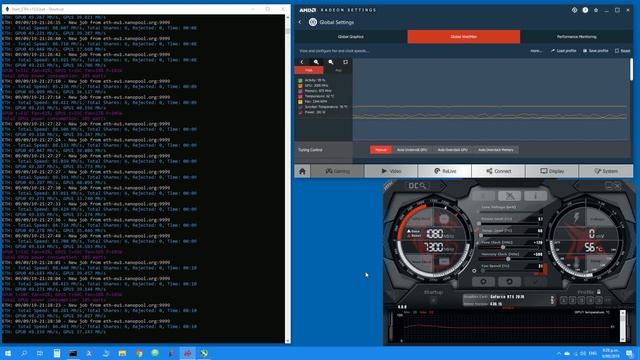Select Auto Overclock Memory tuning option
This screenshot has height=360, width=640.
click(x=496, y=150)
